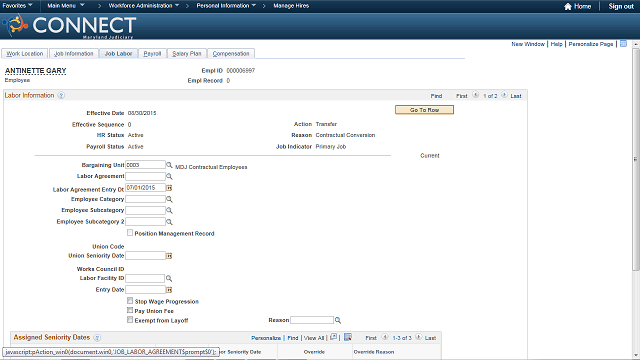The width and height of the screenshot is (640, 360).
Task: Switch to Compensation tab
Action: pos(231,53)
